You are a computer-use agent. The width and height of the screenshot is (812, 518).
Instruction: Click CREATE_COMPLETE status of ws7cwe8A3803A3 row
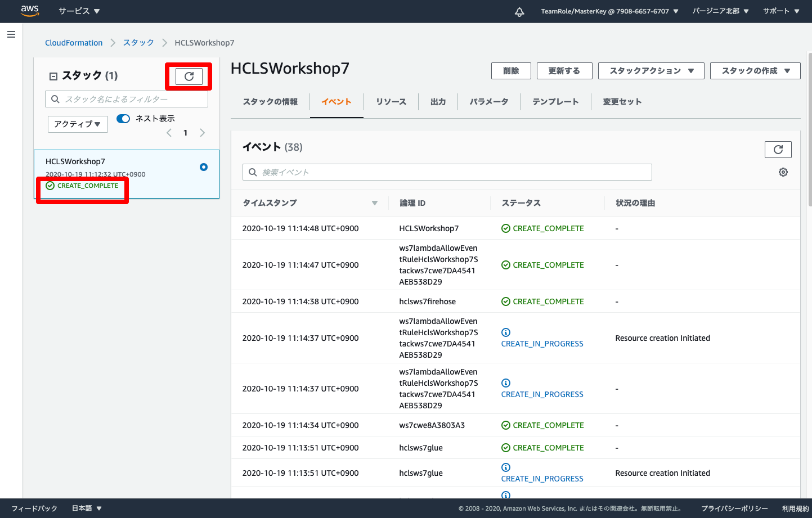click(x=542, y=425)
